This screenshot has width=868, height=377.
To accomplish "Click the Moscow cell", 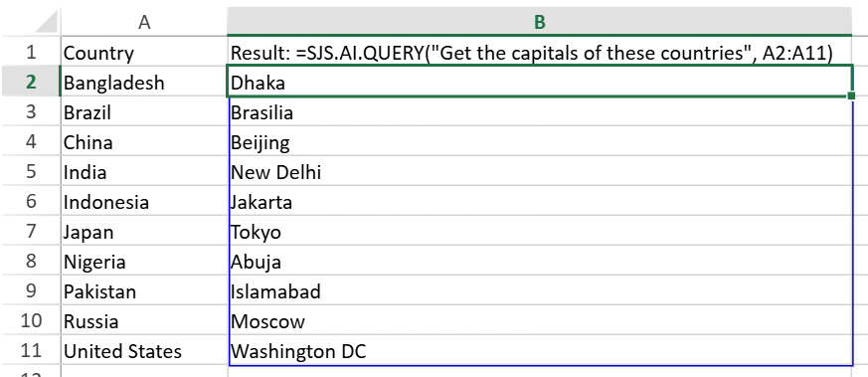I will coord(540,320).
